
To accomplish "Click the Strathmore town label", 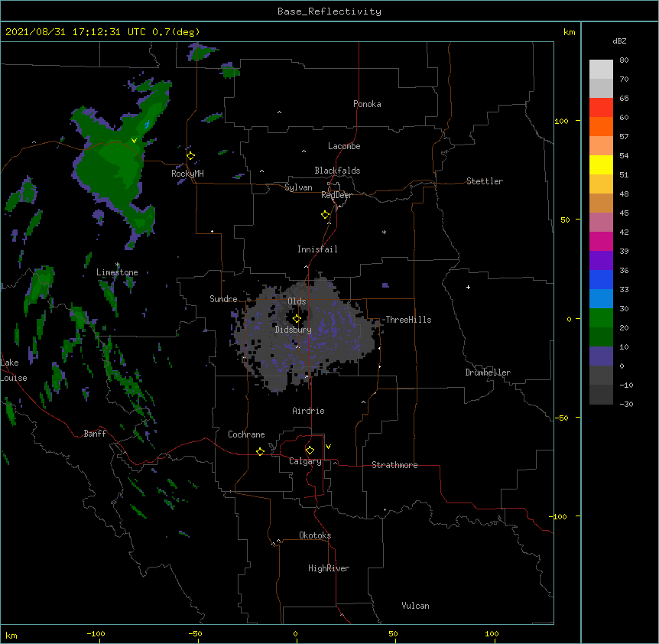I will (x=394, y=465).
